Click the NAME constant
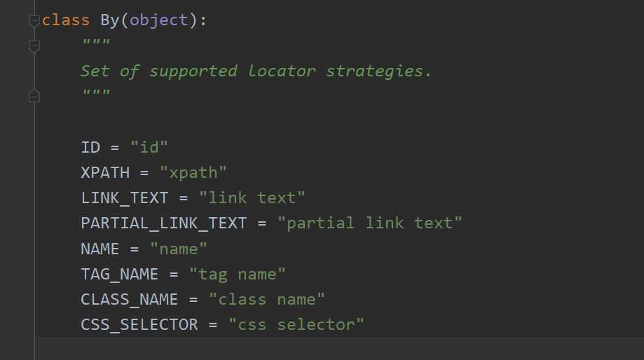 (100, 249)
